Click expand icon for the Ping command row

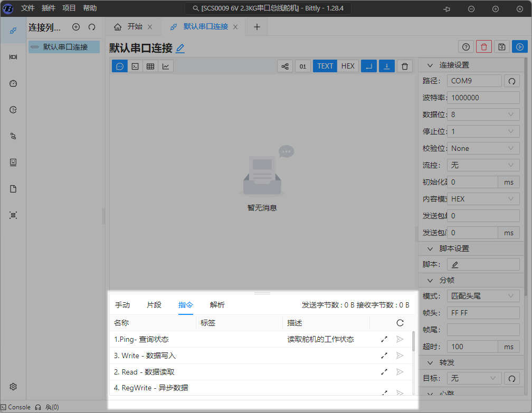pyautogui.click(x=384, y=340)
